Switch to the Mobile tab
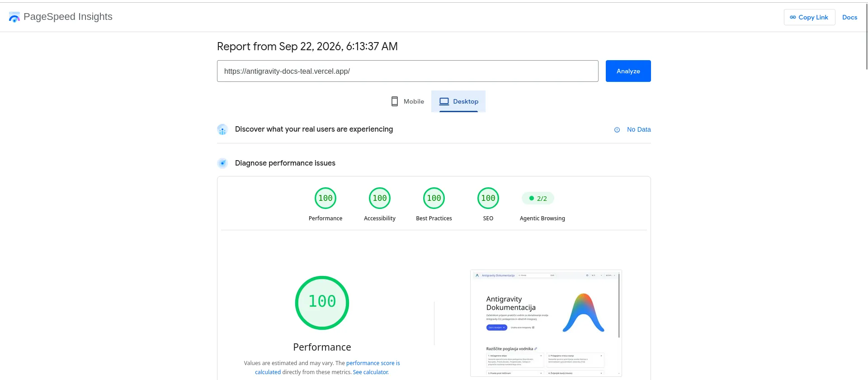This screenshot has width=868, height=380. point(408,101)
